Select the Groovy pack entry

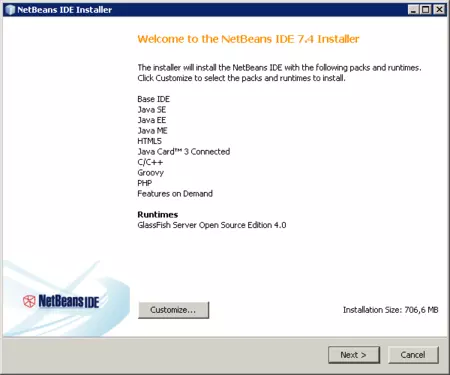pyautogui.click(x=151, y=173)
